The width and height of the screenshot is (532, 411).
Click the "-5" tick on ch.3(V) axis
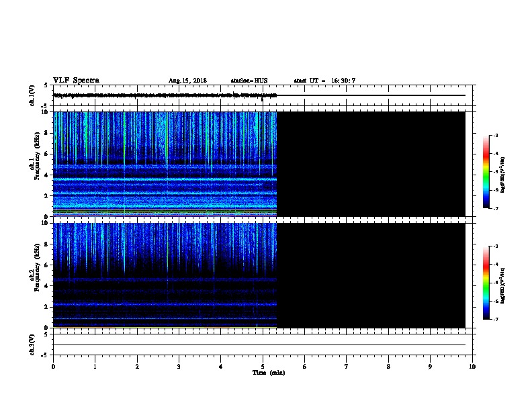[x=45, y=355]
